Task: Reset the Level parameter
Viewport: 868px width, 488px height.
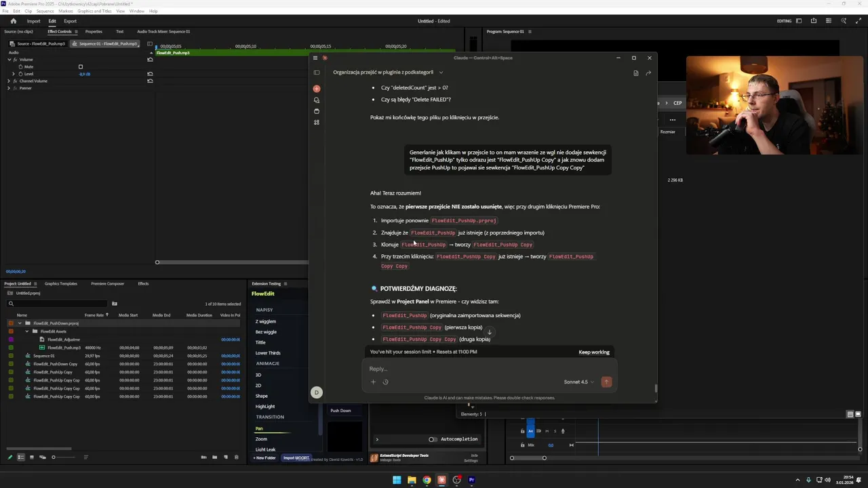Action: pos(150,74)
